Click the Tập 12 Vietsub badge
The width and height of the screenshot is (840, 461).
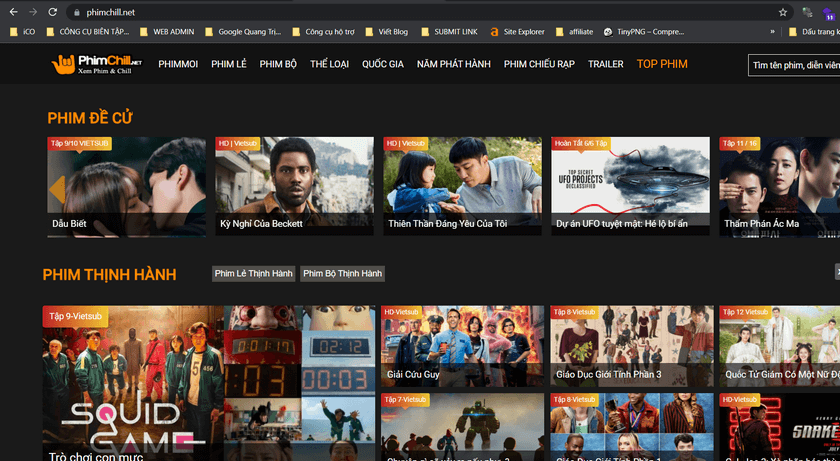click(745, 312)
